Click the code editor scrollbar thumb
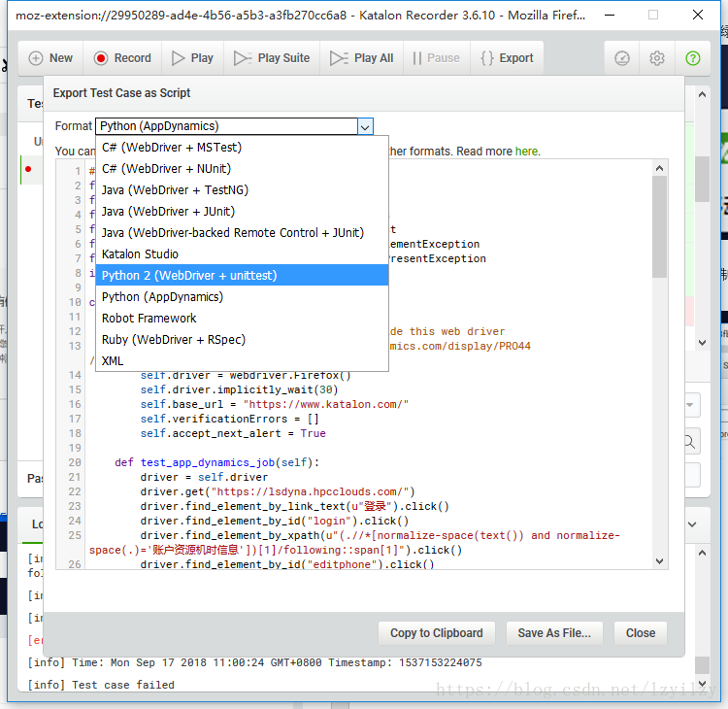The width and height of the screenshot is (728, 709). tap(659, 226)
